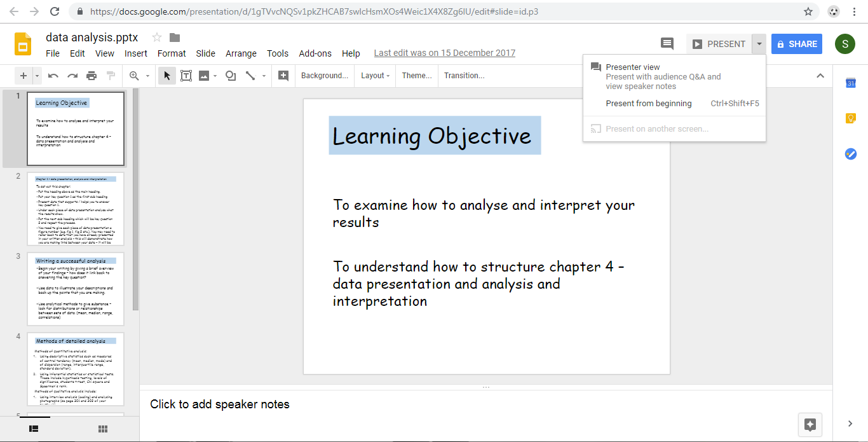Viewport: 868px width, 442px height.
Task: Select Present from beginning option
Action: 649,104
